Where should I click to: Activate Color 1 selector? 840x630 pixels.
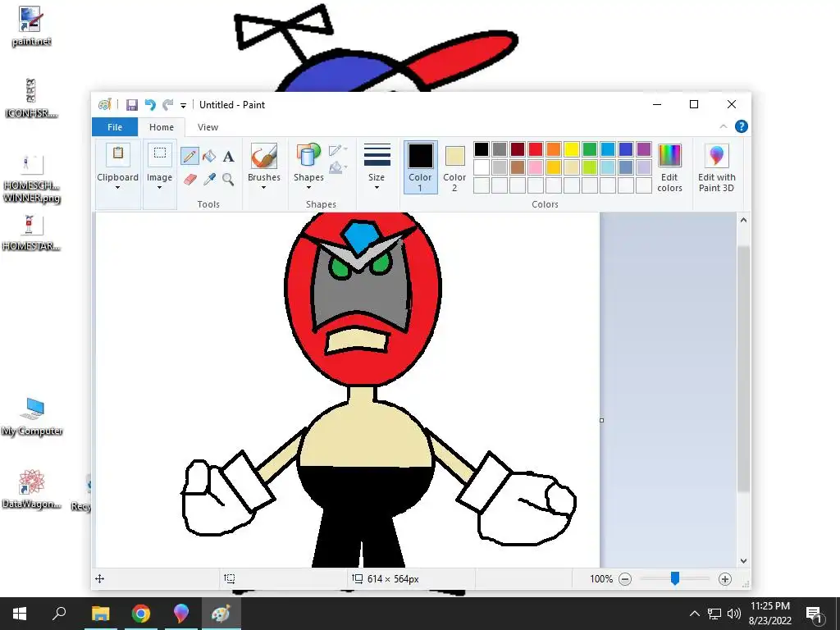421,167
